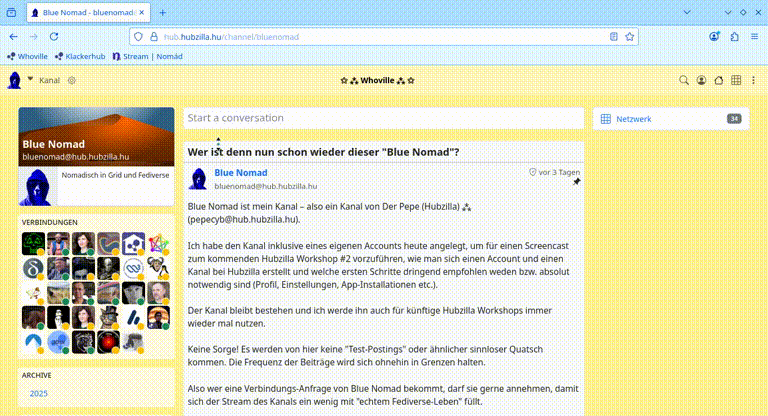Click the gear settings icon beside Kanal
768x416 pixels.
point(72,80)
